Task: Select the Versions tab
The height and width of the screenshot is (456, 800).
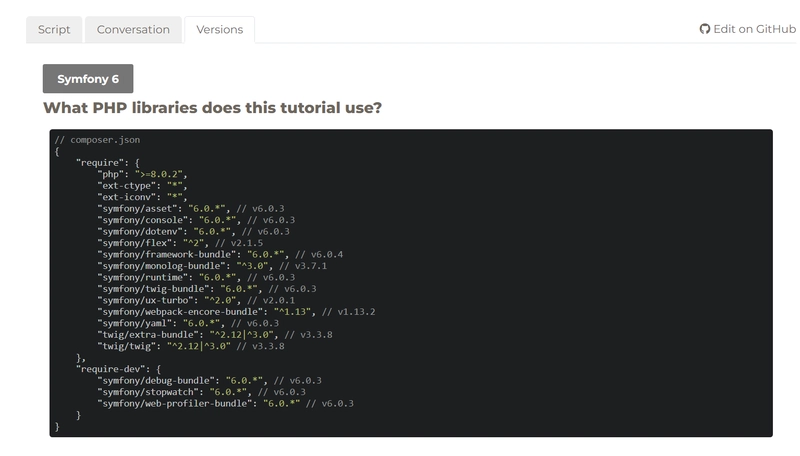Action: 219,30
